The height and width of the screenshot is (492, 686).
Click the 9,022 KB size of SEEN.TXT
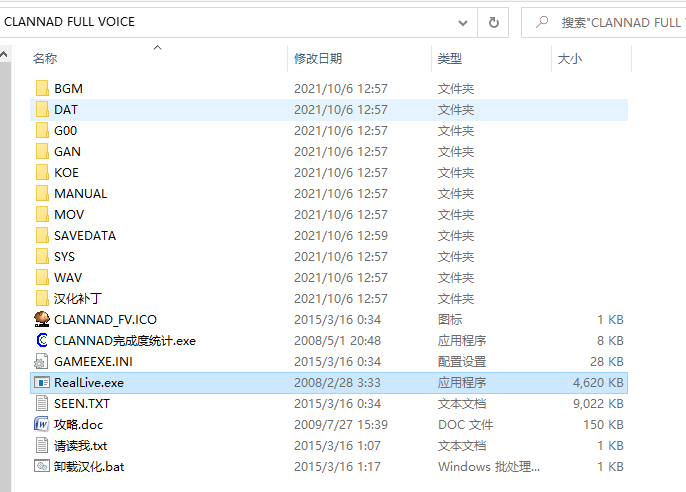[598, 403]
